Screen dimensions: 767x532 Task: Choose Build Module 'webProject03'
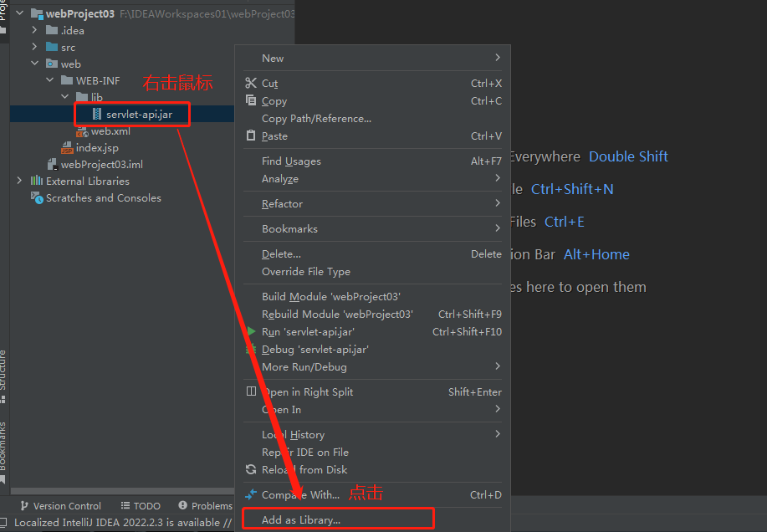373,296
